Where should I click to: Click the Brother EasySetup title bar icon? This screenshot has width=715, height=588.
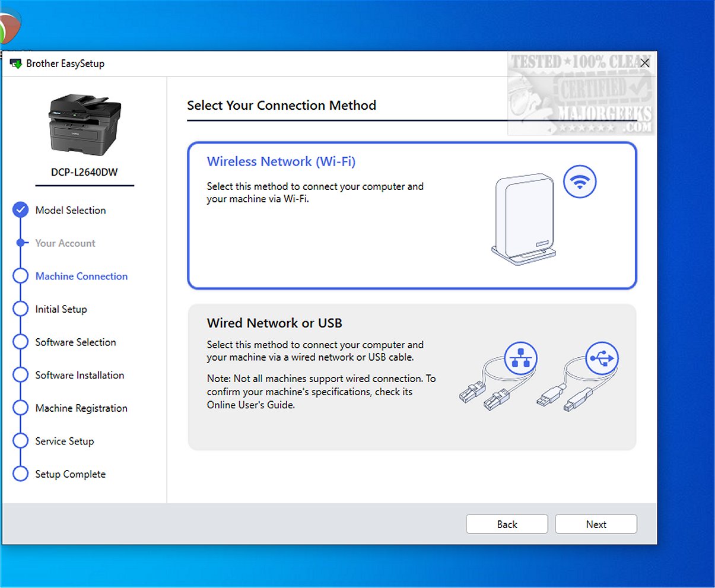[16, 63]
